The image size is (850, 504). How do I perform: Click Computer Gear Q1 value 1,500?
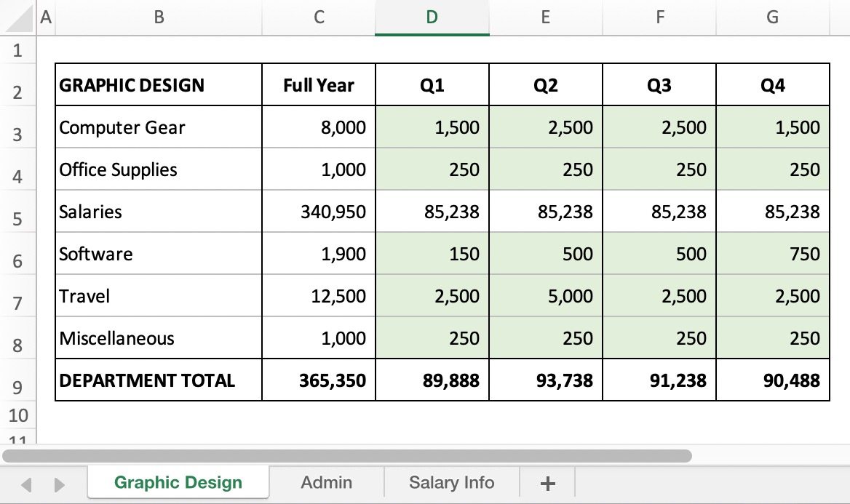[432, 127]
